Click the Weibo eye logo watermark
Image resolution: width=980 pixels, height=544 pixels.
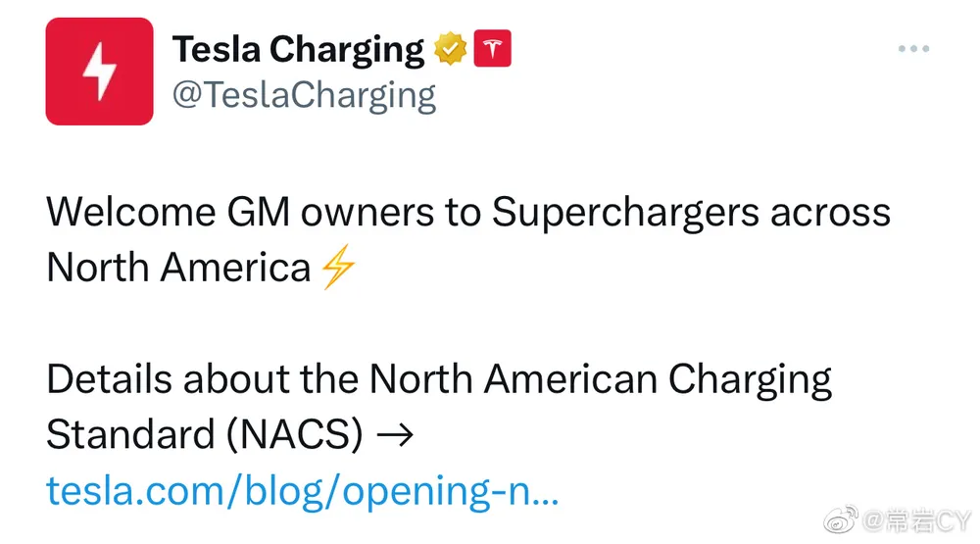click(x=841, y=520)
